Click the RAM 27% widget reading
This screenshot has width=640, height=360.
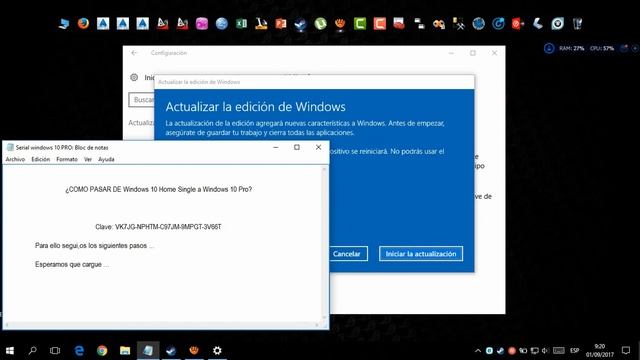(571, 48)
